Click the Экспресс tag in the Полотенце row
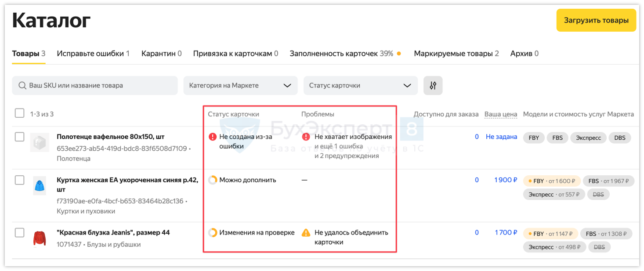Screen dimensions: 644x271 pos(589,137)
